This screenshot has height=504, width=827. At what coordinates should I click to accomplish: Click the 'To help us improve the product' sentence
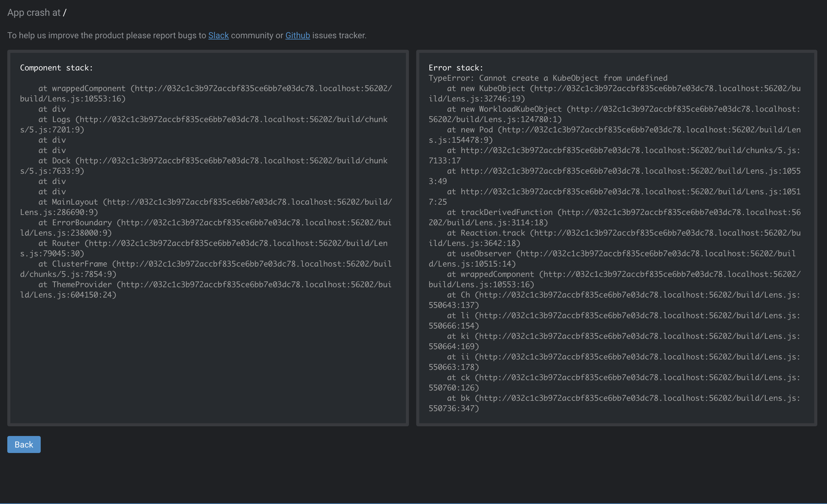[x=187, y=35]
